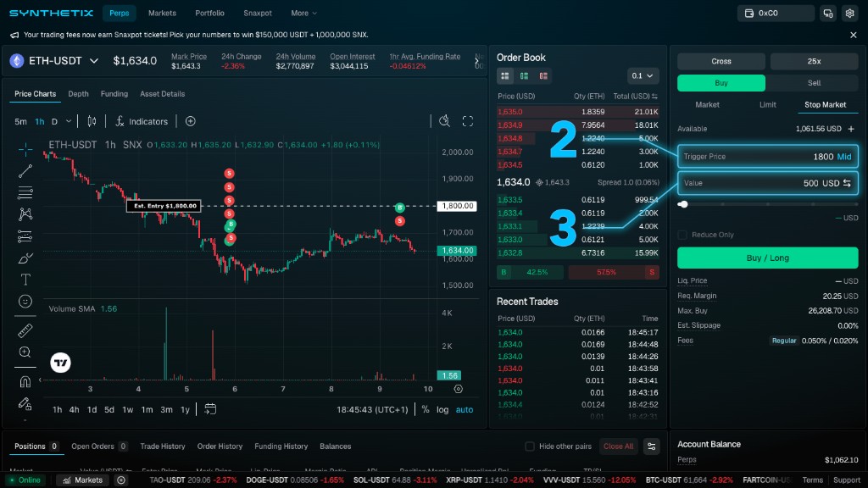Adjust the order size slider handle

[683, 204]
